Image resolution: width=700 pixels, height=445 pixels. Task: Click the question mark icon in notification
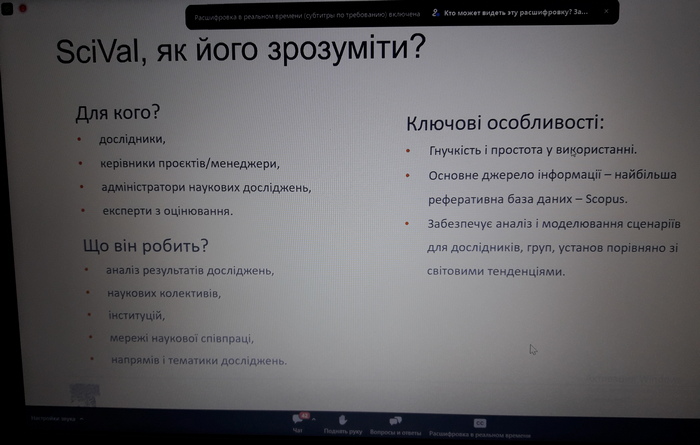[x=435, y=14]
